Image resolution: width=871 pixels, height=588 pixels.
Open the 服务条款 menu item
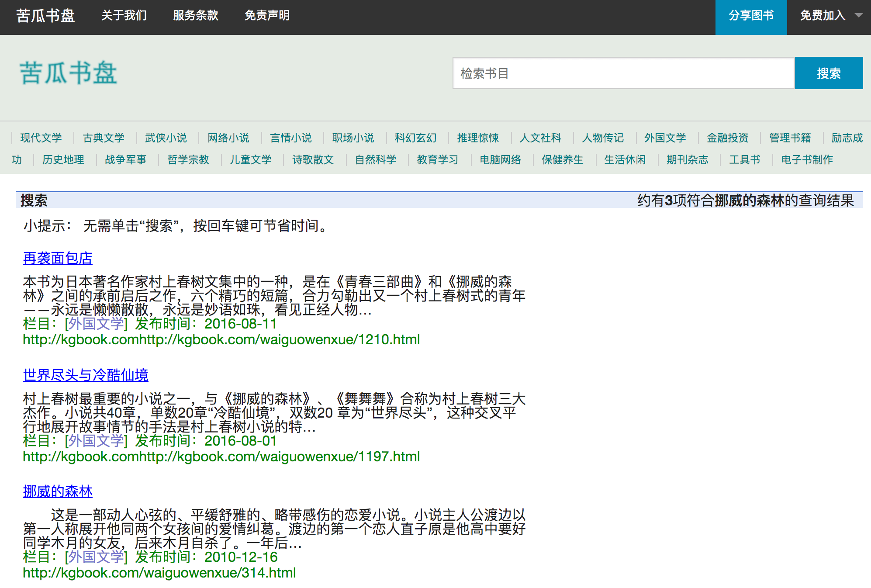(x=195, y=16)
